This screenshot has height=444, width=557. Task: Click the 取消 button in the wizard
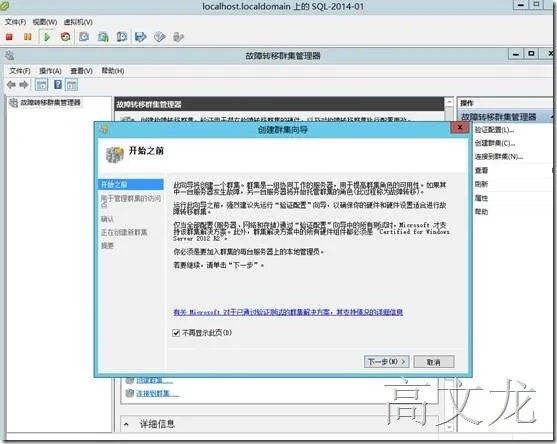[434, 362]
